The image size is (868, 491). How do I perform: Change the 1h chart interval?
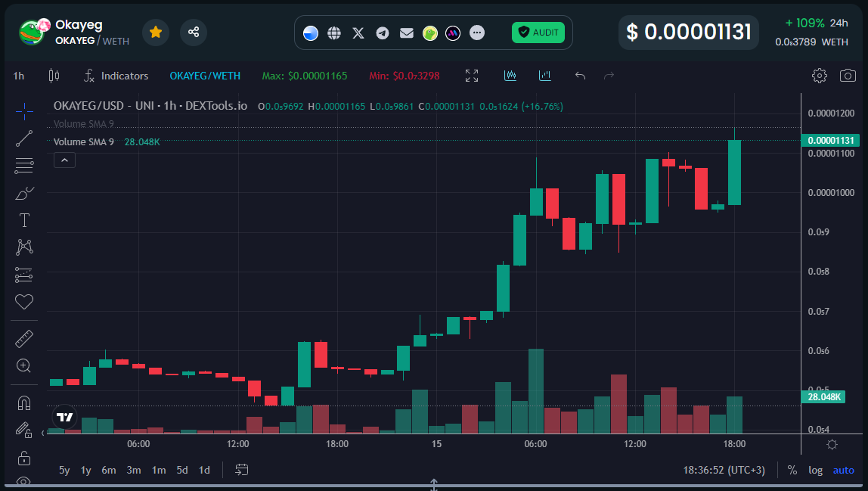19,76
